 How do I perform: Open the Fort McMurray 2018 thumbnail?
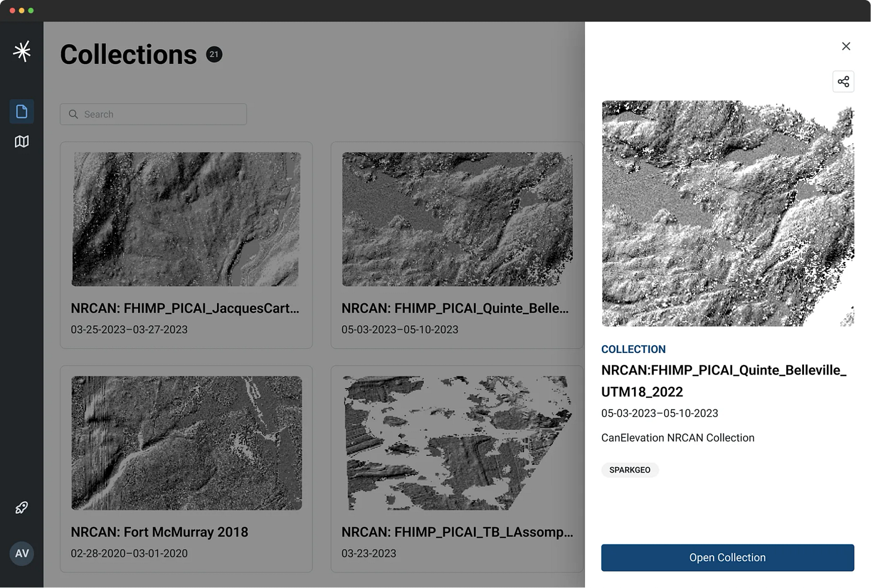click(186, 443)
